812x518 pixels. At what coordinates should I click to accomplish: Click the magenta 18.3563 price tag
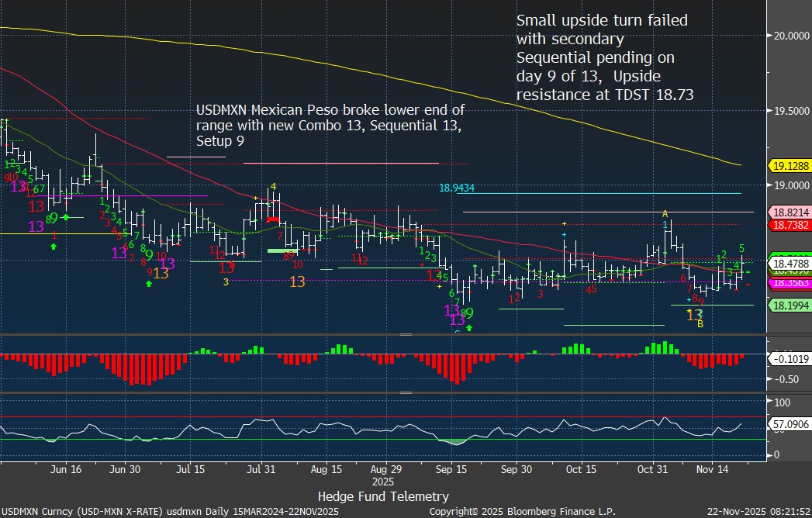tap(788, 284)
